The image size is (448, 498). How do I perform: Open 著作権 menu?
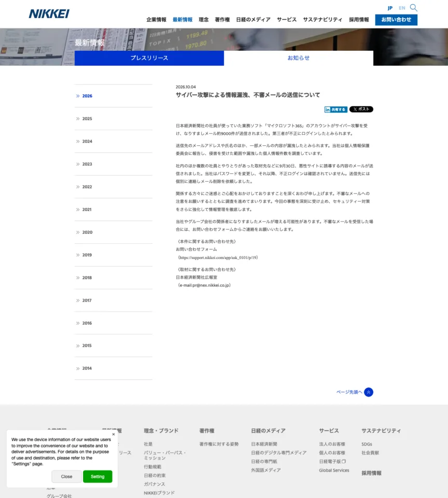[x=222, y=20]
